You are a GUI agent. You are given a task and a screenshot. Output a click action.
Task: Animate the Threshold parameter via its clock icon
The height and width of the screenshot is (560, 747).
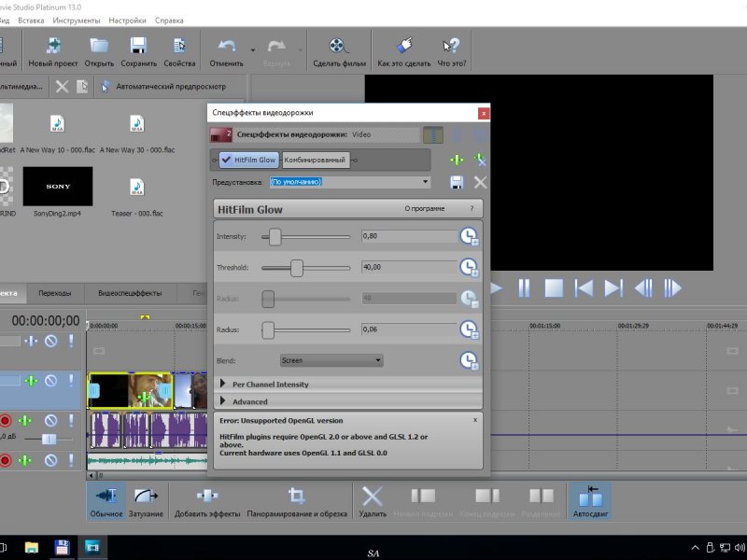(x=470, y=268)
